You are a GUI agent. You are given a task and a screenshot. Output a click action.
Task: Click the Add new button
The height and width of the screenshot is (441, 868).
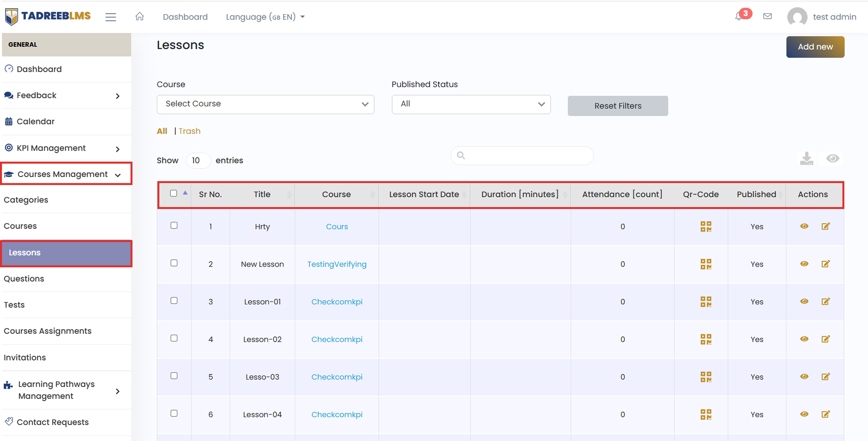click(x=815, y=47)
